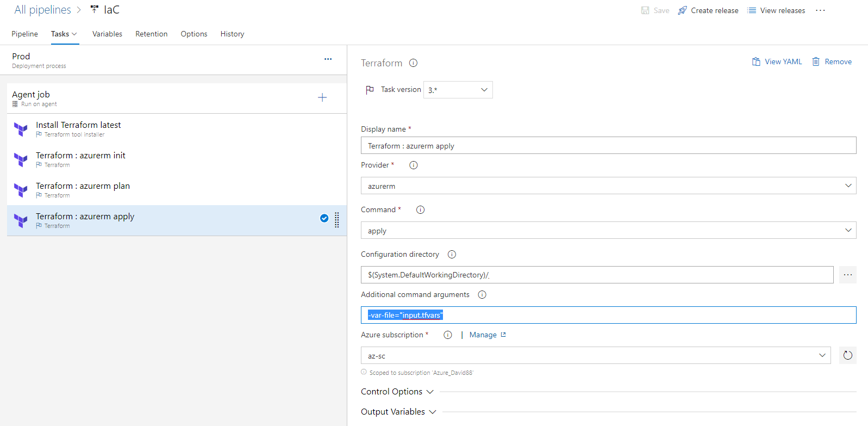Click the info icon beside Terraform title
Screen dimensions: 868x426
(413, 63)
